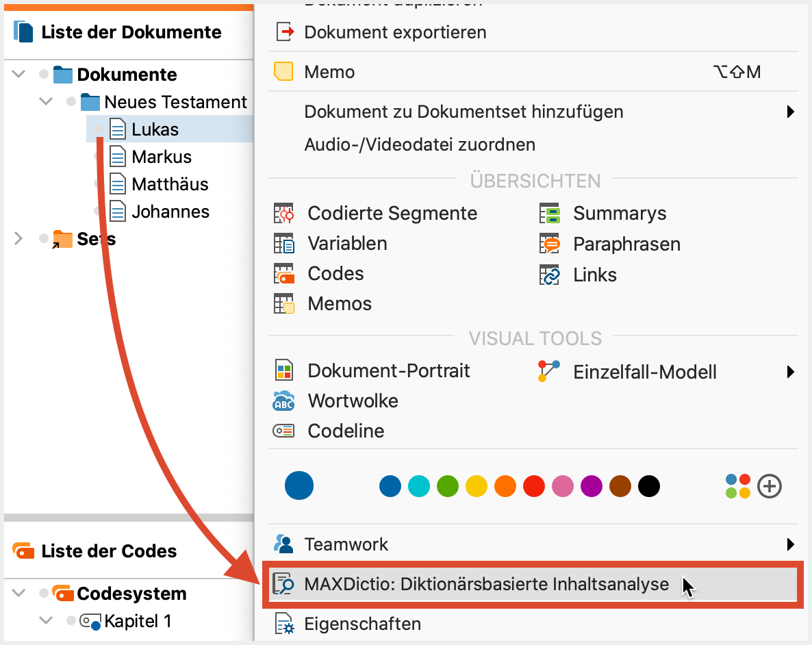Open the Wortwolke word cloud tool
812x645 pixels.
[353, 401]
